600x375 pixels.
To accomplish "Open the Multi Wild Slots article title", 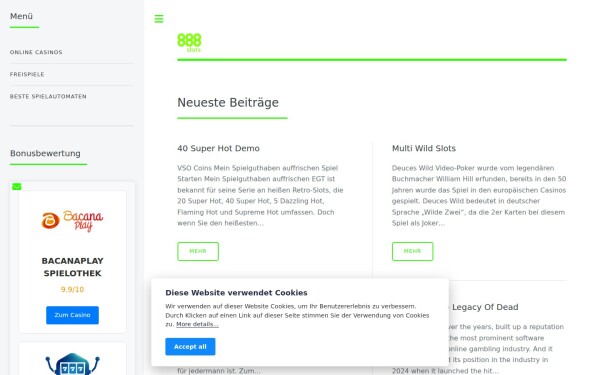I will (424, 148).
